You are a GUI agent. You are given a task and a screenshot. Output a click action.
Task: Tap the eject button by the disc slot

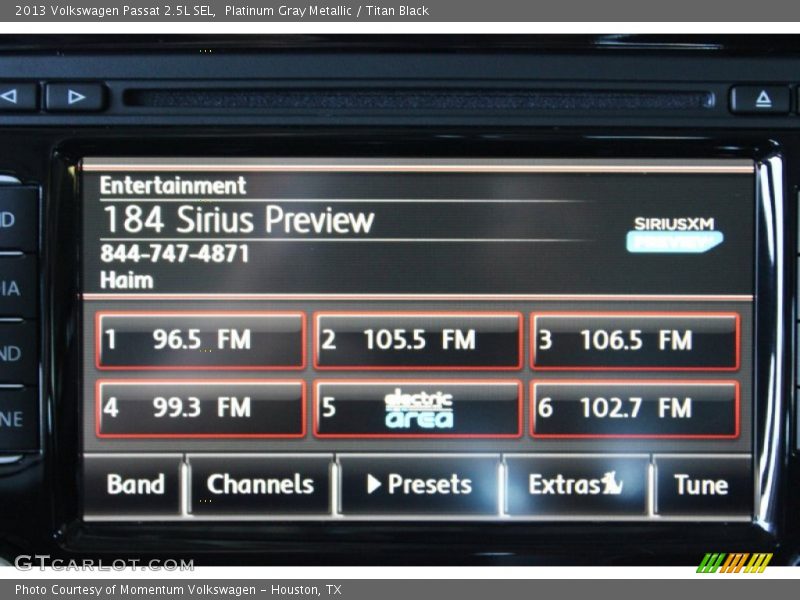click(762, 98)
